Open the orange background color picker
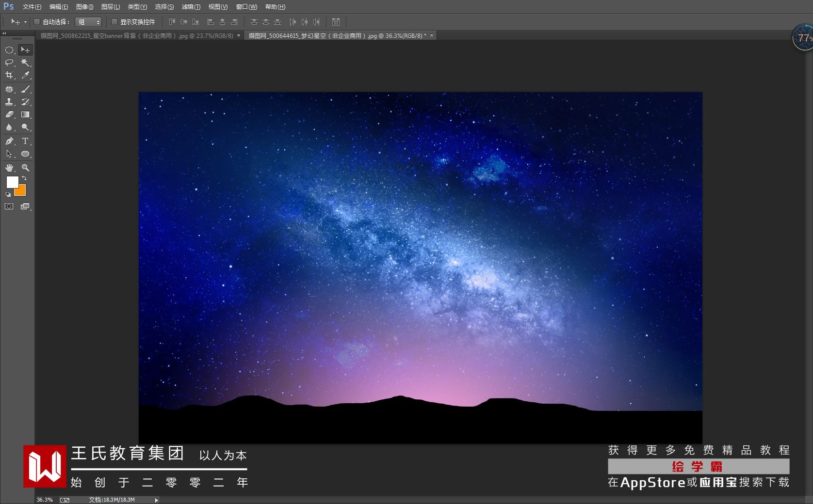This screenshot has width=813, height=504. 22,191
